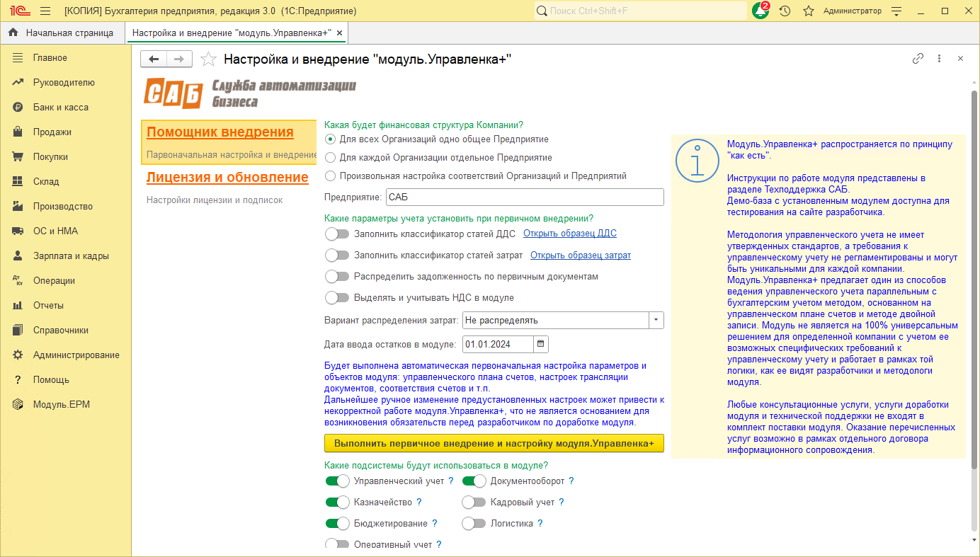Viewport: 980px width, 557px height.
Task: Click the home icon on Начальная страница tab
Action: (13, 33)
